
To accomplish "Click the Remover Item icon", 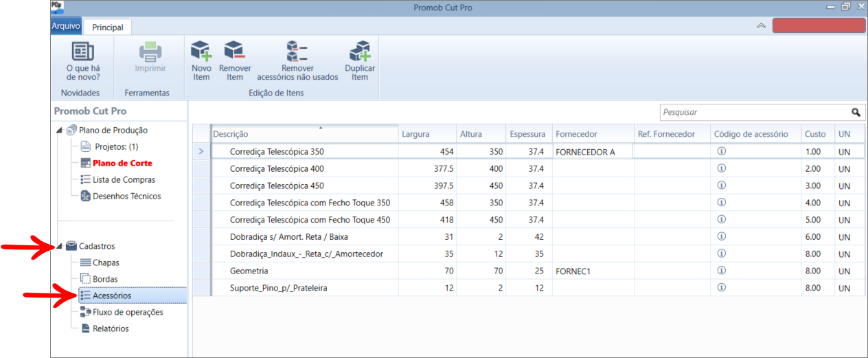I will [235, 52].
